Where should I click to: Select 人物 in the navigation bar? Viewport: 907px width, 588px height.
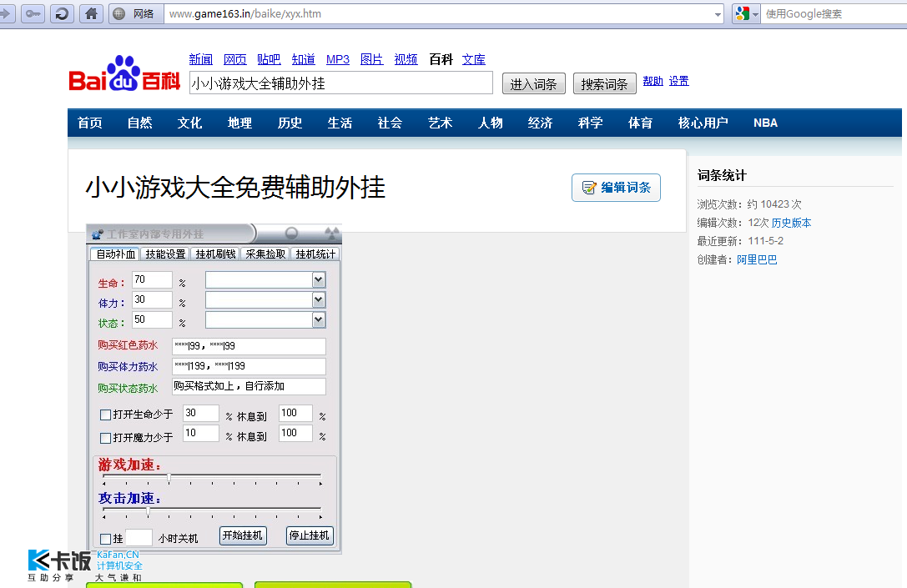coord(491,123)
